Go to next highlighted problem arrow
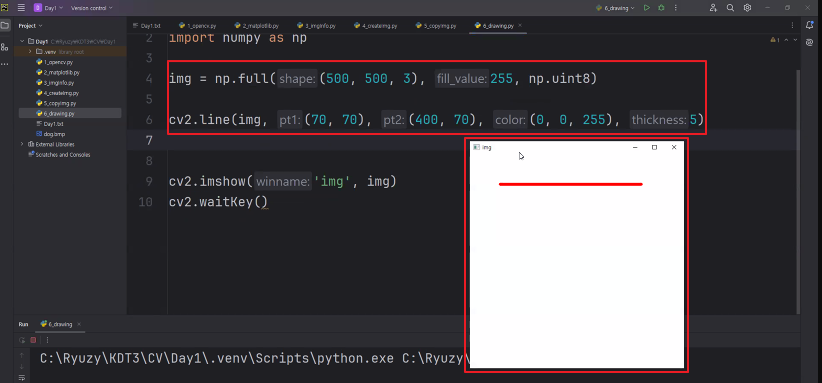 (795, 40)
